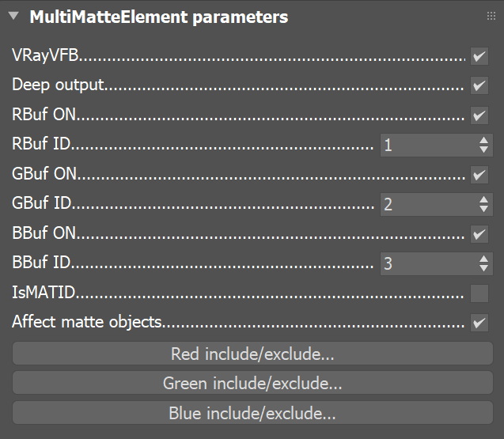Decrease GBuf ID with down spinner arrow

pyautogui.click(x=483, y=209)
